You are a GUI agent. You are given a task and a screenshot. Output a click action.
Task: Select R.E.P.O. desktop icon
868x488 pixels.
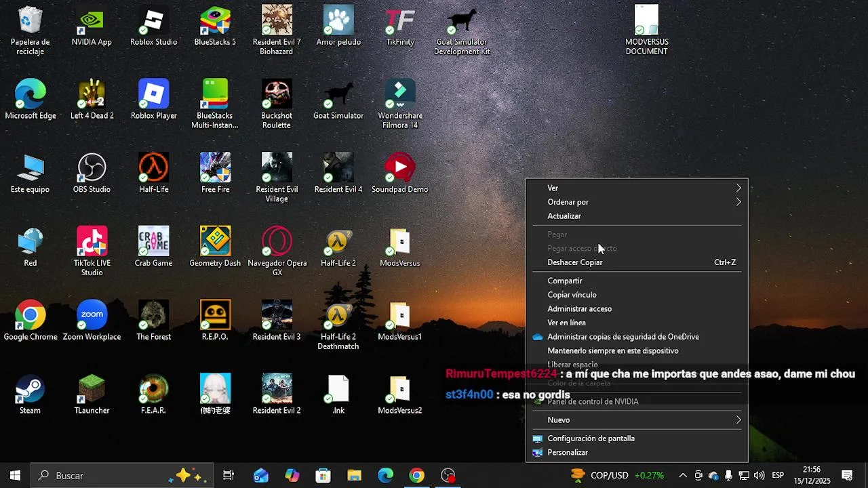pos(215,322)
